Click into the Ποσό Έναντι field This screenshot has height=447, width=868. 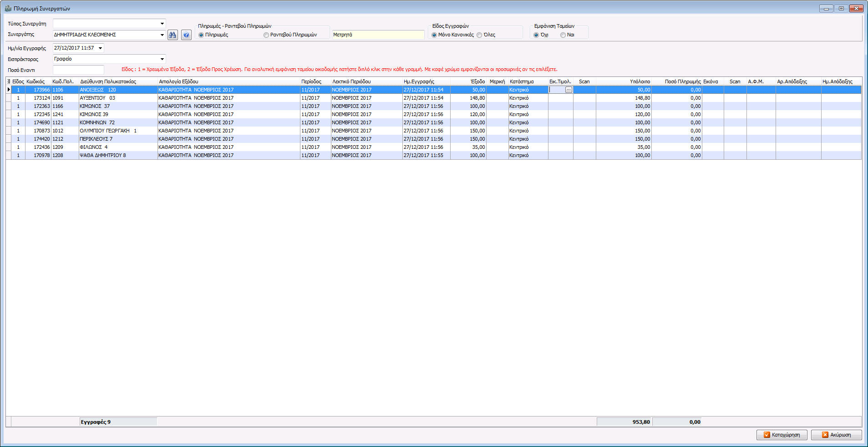coord(78,70)
